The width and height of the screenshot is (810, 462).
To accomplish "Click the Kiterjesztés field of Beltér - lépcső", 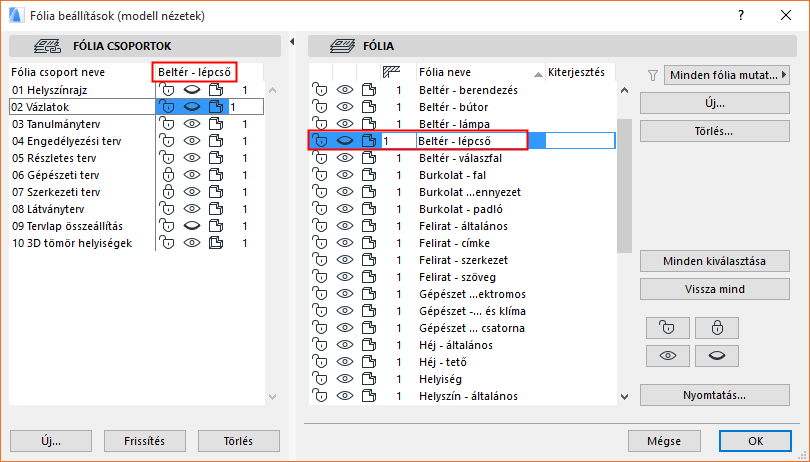I will 578,141.
